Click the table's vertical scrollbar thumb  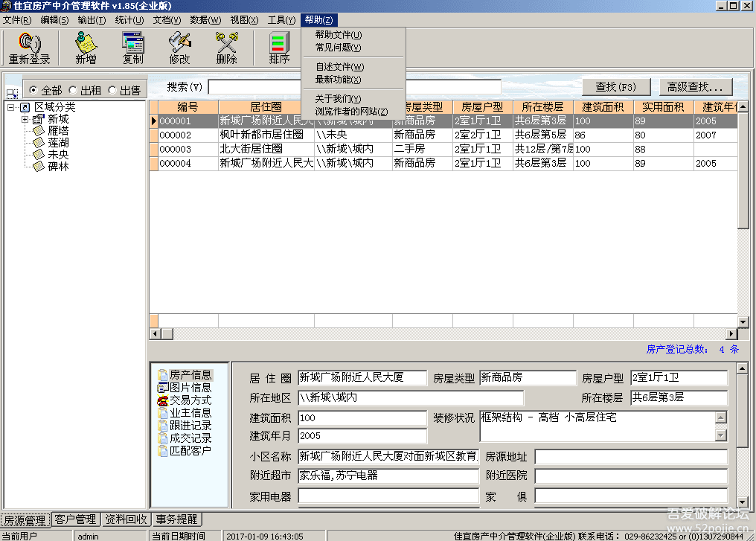[x=743, y=171]
